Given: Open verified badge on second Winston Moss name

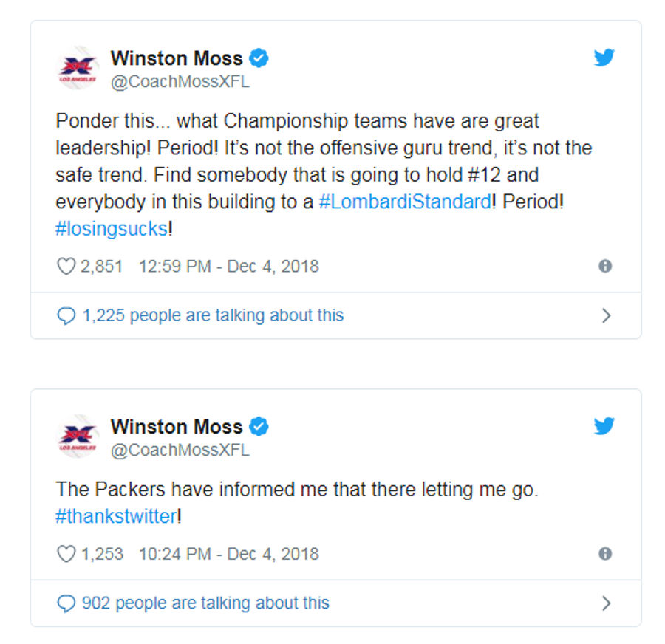Looking at the screenshot, I should pyautogui.click(x=259, y=427).
